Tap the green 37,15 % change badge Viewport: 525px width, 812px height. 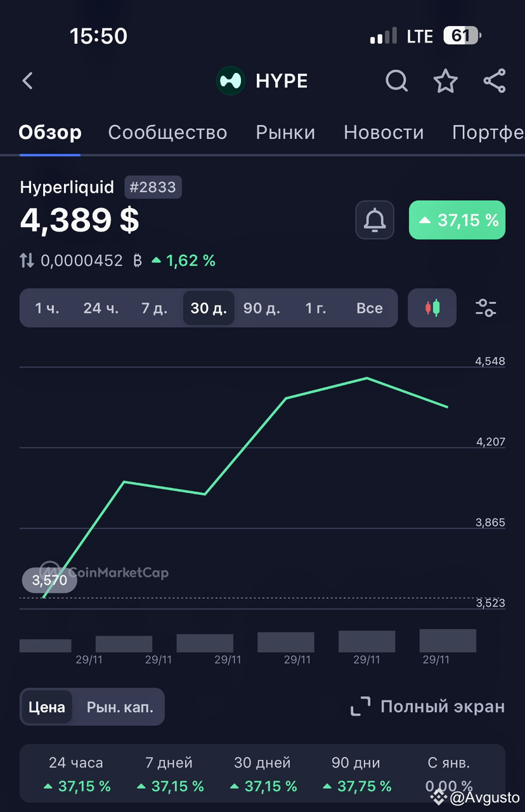point(457,219)
